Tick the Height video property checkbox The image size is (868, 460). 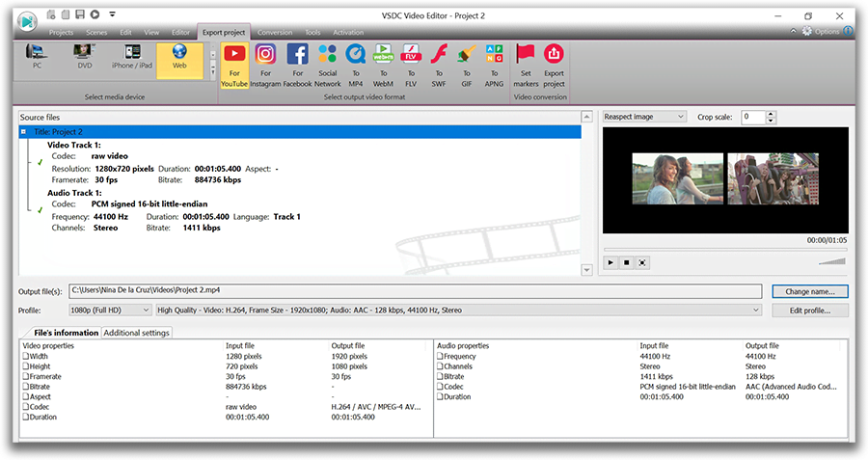(25, 365)
